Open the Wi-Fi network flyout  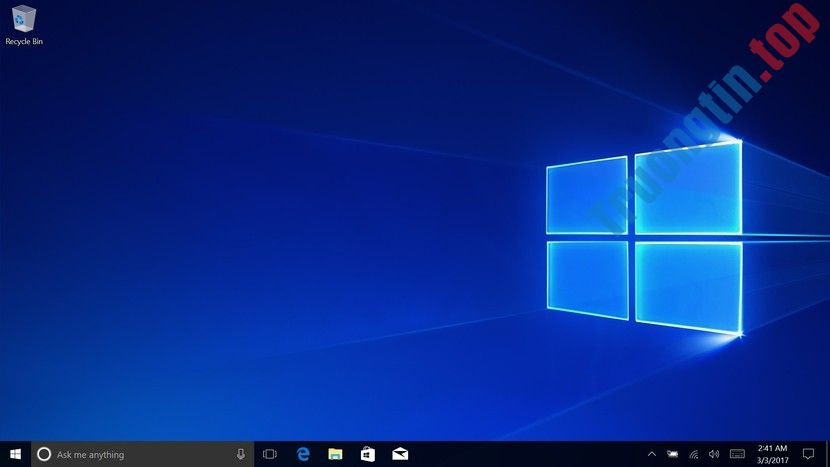coord(694,454)
